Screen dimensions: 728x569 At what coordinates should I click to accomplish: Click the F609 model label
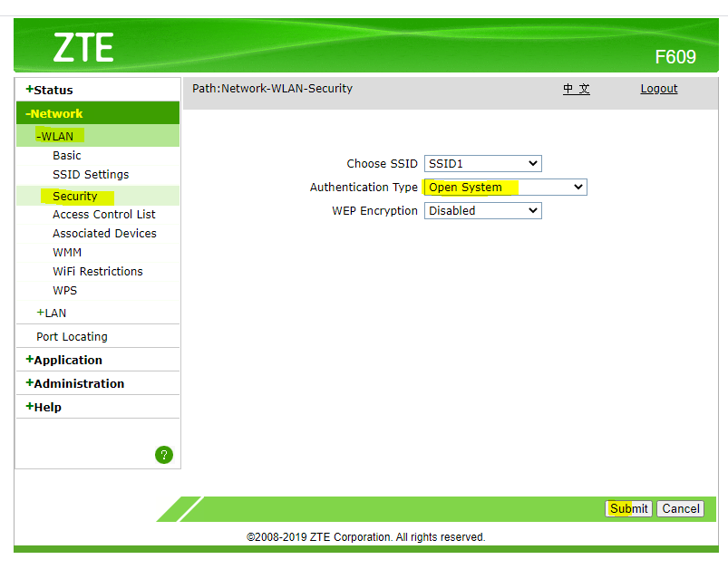pyautogui.click(x=675, y=57)
